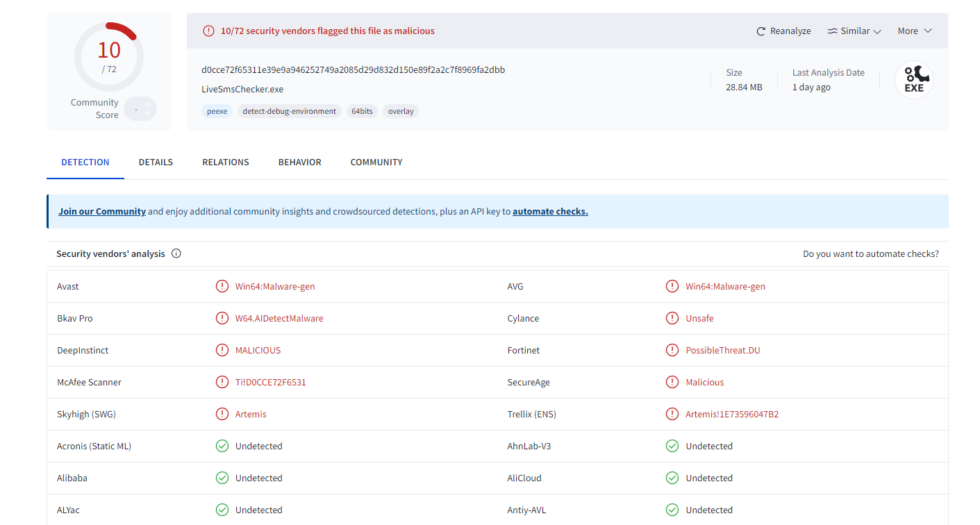
Task: Click the peexe tag
Action: 217,111
